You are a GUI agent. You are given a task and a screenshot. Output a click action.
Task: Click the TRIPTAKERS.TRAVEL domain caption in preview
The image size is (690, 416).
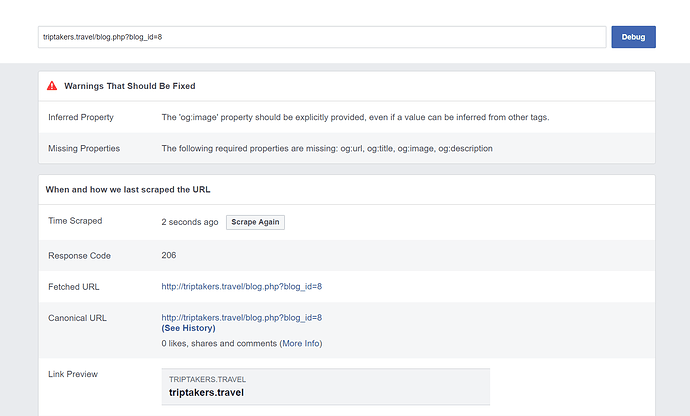pyautogui.click(x=207, y=379)
